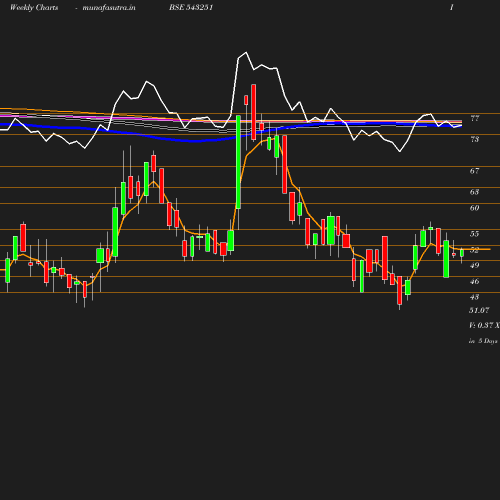Click the price axis label 63
Viewport: 500px width, 500px height.
(x=475, y=192)
